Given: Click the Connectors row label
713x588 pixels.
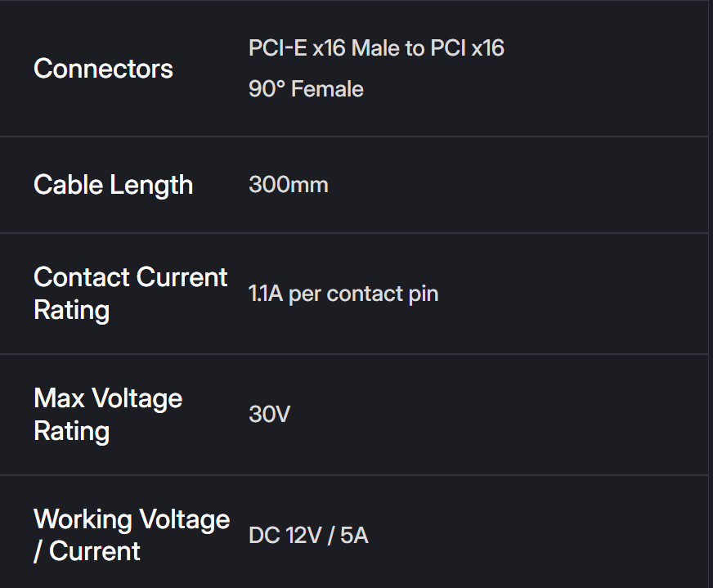Looking at the screenshot, I should (x=103, y=69).
